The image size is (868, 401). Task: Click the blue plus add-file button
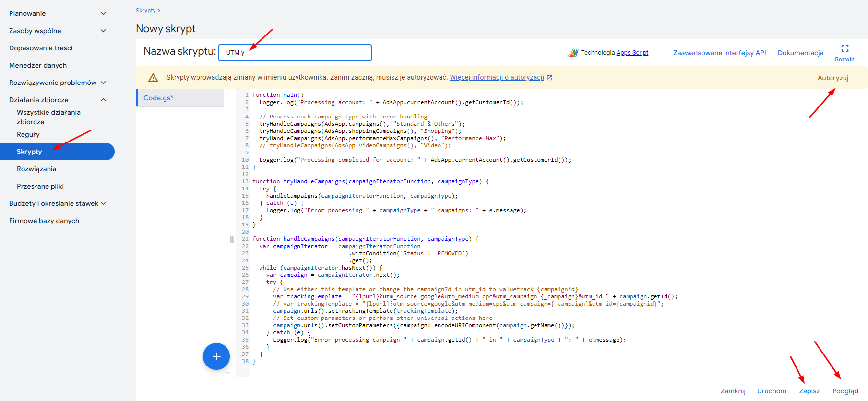[x=216, y=356]
